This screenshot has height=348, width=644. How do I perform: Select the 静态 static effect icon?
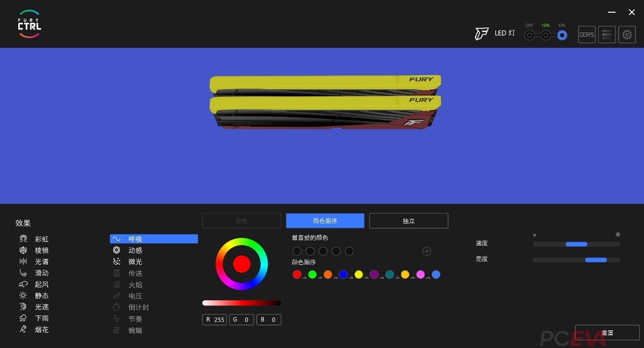[23, 295]
